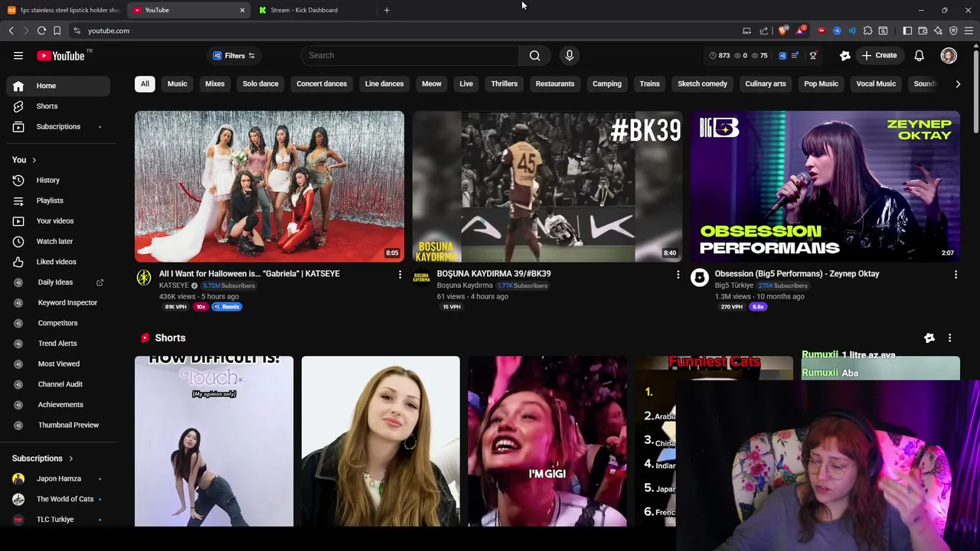The width and height of the screenshot is (980, 551).
Task: Click the share page icon in address bar
Action: tap(763, 31)
